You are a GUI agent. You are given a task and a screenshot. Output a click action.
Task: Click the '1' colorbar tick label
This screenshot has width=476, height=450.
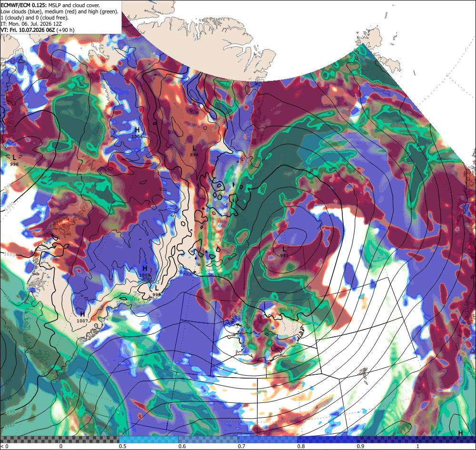[x=418, y=446]
